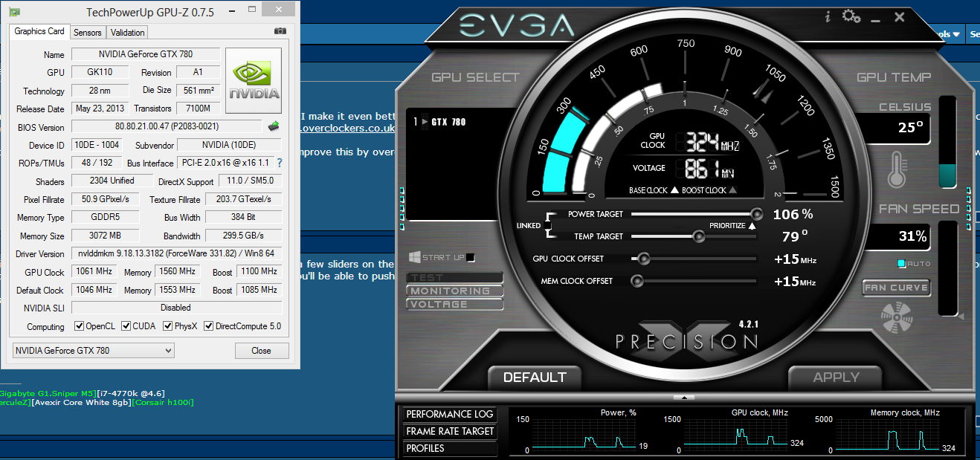Click the Power Target 106 % value
This screenshot has height=460, width=980.
point(793,214)
